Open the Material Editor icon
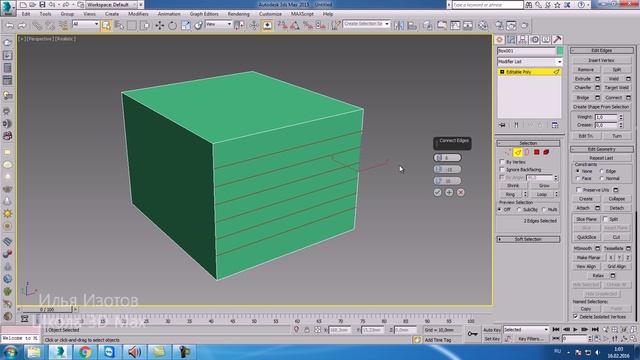Screen dimensions: 640x360 pos(483,26)
